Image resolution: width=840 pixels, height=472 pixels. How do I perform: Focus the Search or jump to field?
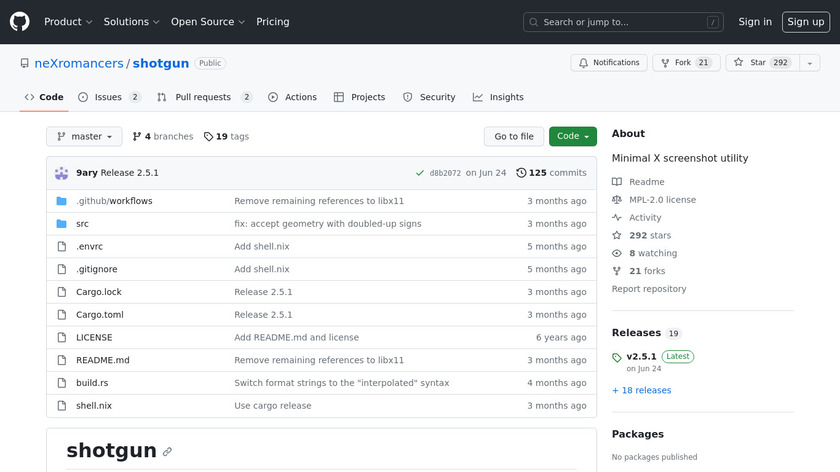click(623, 22)
